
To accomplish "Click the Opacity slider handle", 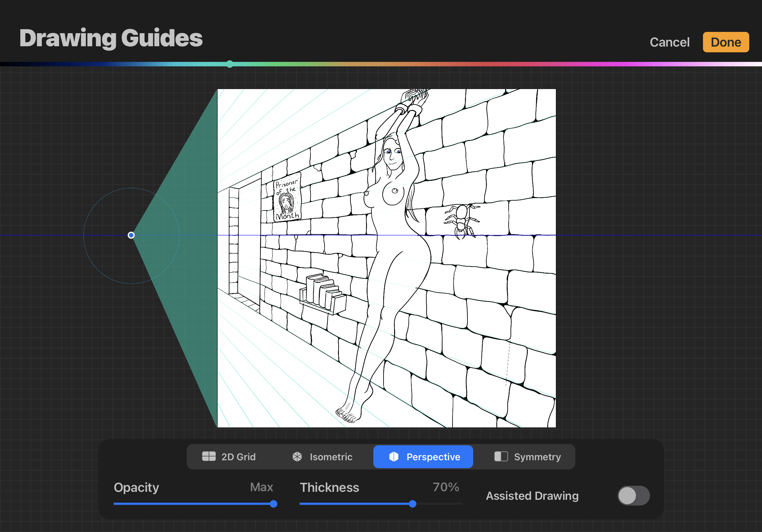I will [273, 504].
